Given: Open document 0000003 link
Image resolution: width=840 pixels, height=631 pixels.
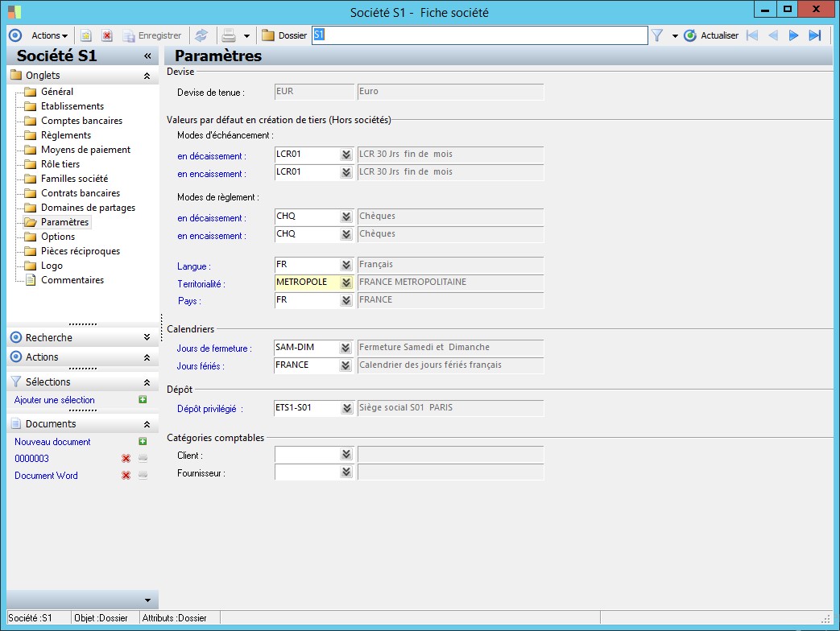Looking at the screenshot, I should (x=31, y=458).
